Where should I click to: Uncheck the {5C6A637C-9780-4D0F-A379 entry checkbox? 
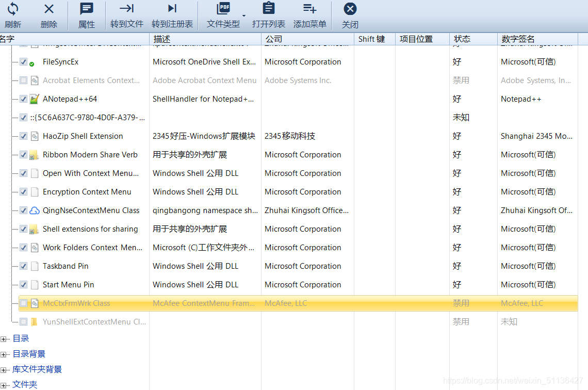24,118
